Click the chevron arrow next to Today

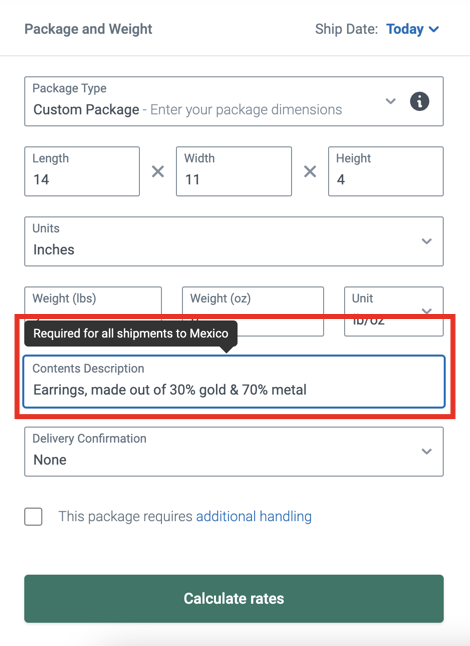point(434,29)
